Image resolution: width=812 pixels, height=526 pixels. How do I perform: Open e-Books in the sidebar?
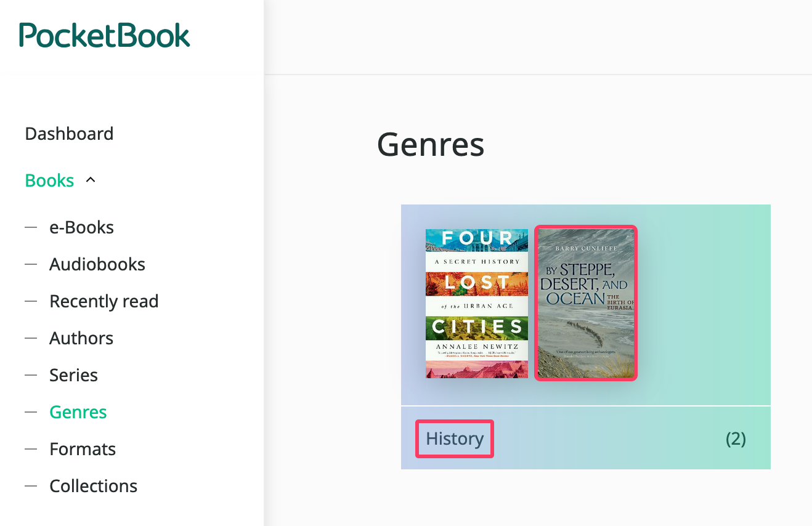click(81, 227)
